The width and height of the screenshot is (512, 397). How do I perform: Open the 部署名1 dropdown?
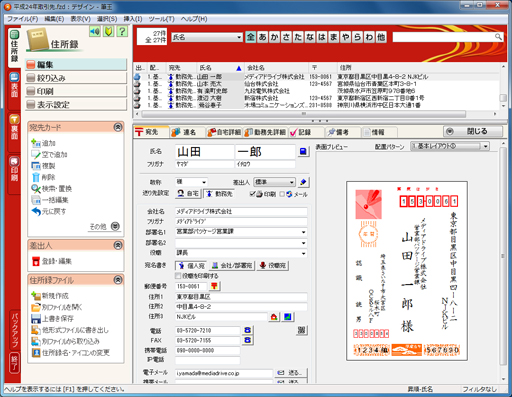click(x=303, y=232)
